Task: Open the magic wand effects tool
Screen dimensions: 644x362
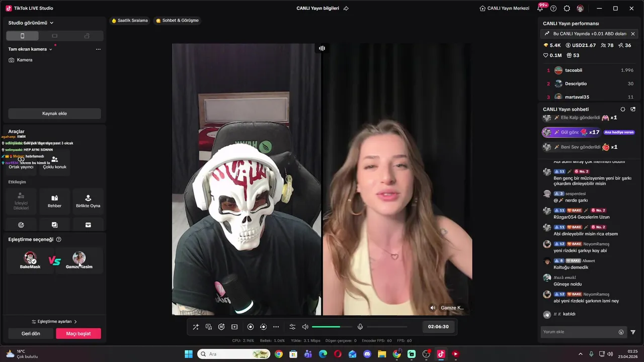Action: pos(196,327)
